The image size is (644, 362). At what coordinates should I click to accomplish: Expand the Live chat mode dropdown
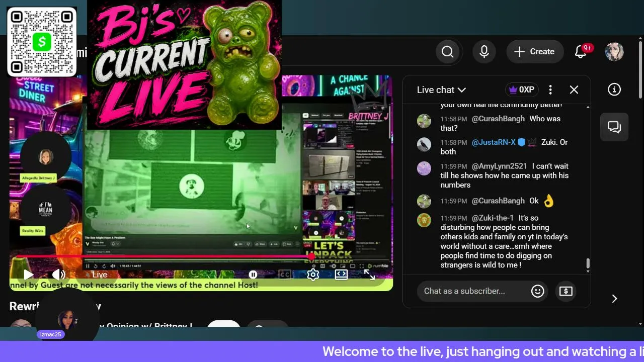tap(441, 90)
